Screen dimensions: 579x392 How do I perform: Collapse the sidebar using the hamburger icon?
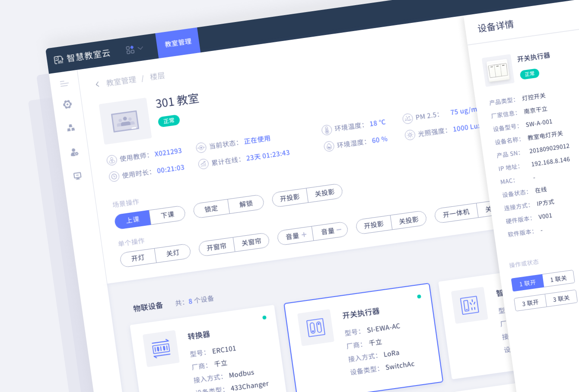[64, 84]
